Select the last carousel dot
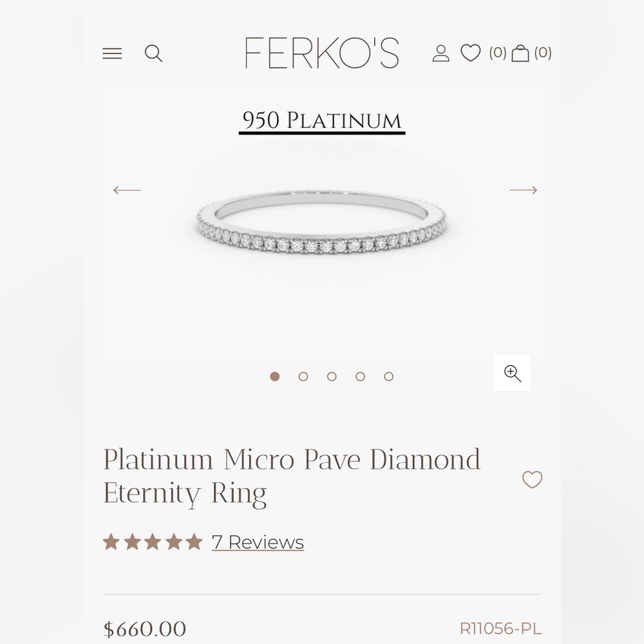 click(388, 376)
